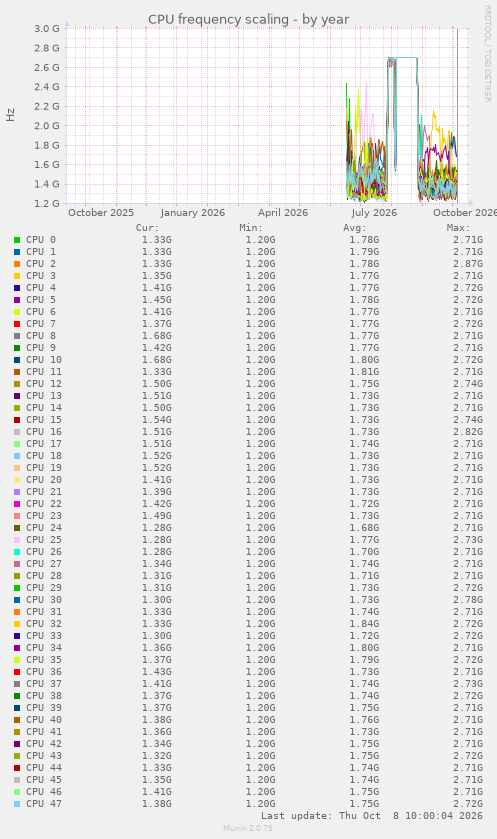Click the 'April 2026' x-axis label
Screen dimensions: 497x839
(283, 212)
